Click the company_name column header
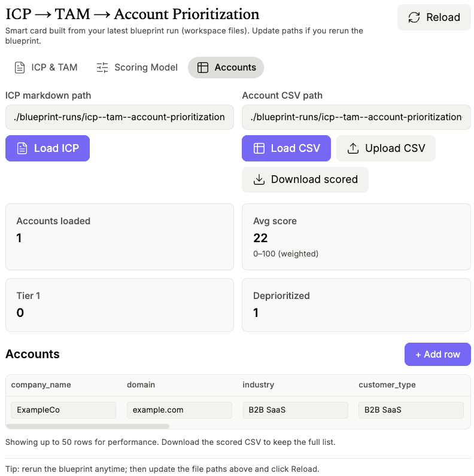The width and height of the screenshot is (474, 476). (x=41, y=385)
